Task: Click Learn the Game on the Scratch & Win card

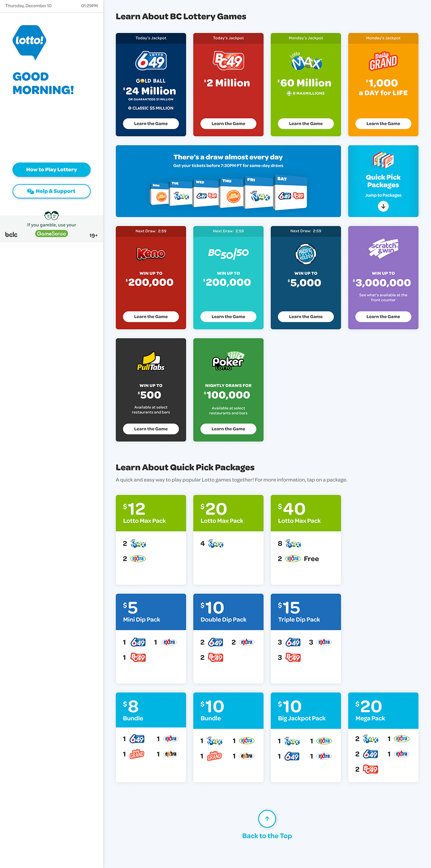Action: pyautogui.click(x=383, y=317)
